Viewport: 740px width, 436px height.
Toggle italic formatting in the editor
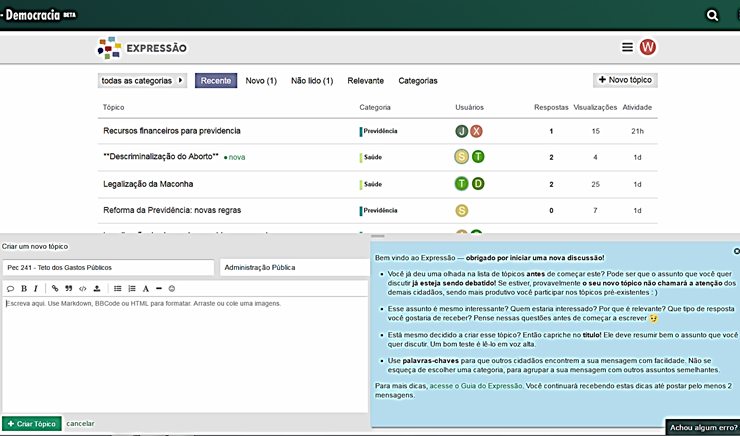(x=36, y=288)
